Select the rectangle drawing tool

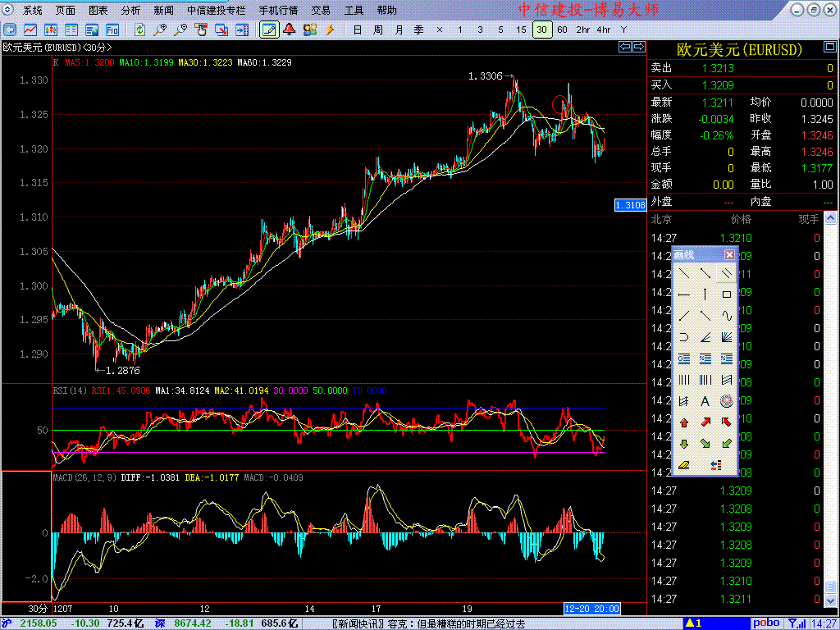[726, 294]
